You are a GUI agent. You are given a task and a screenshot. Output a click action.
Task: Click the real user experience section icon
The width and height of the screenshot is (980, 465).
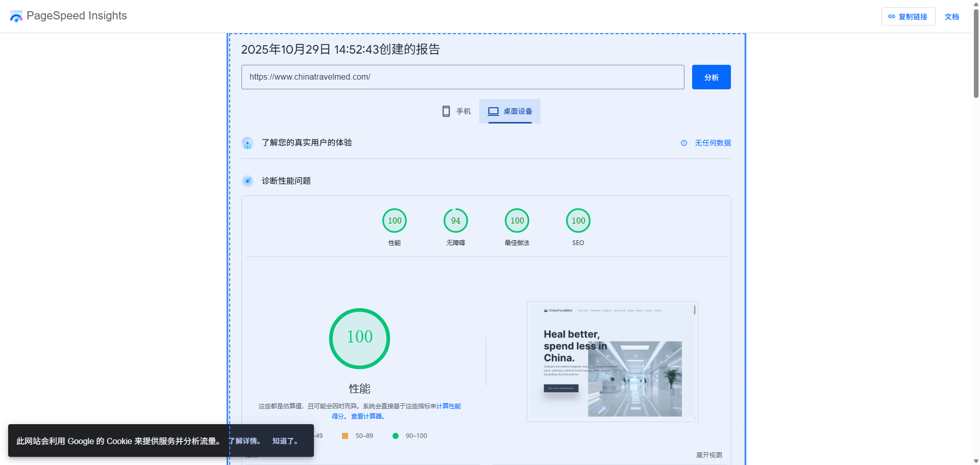pyautogui.click(x=248, y=143)
